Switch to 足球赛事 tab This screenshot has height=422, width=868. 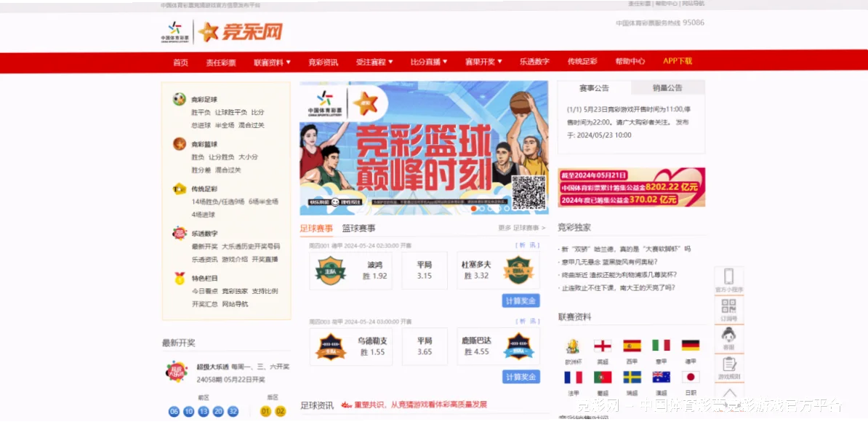316,228
